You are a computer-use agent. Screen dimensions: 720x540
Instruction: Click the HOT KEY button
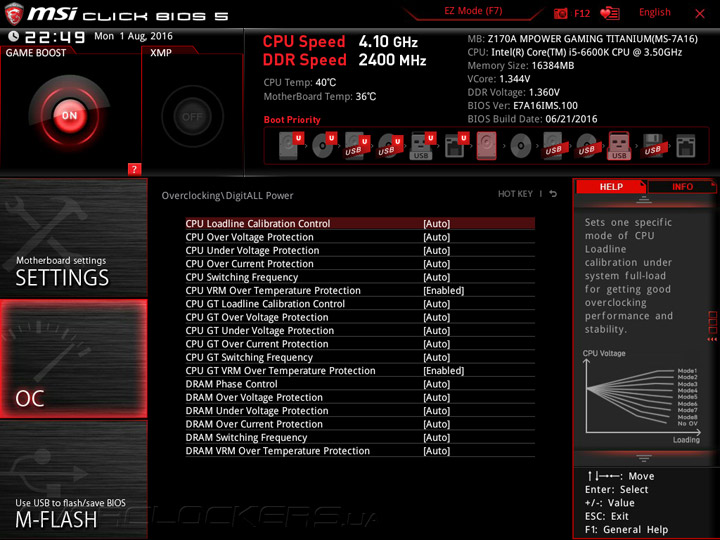[515, 194]
